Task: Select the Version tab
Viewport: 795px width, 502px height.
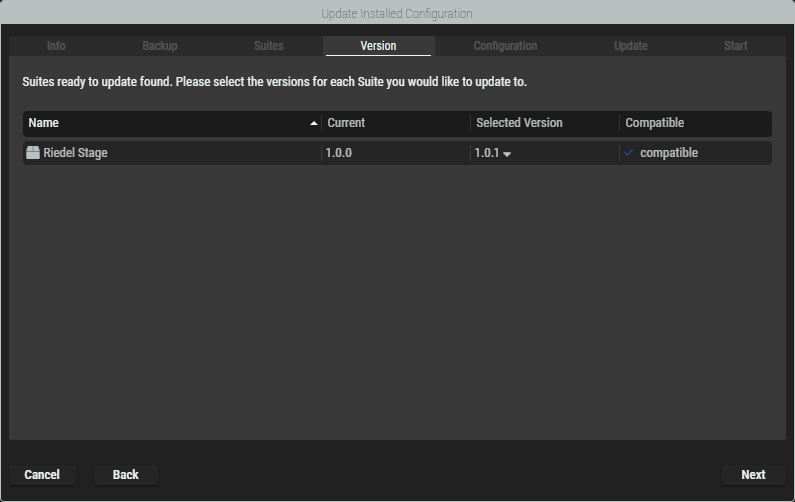Action: click(378, 46)
